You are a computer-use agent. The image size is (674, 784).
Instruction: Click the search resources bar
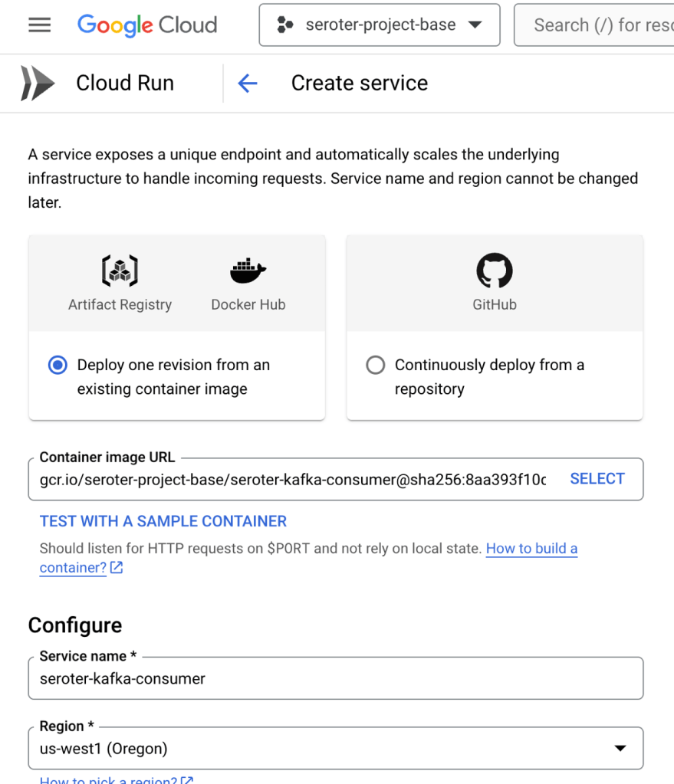tap(594, 25)
